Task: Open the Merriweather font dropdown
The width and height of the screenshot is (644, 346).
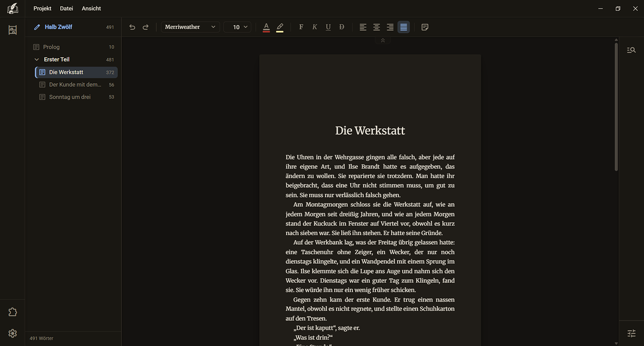Action: point(190,27)
